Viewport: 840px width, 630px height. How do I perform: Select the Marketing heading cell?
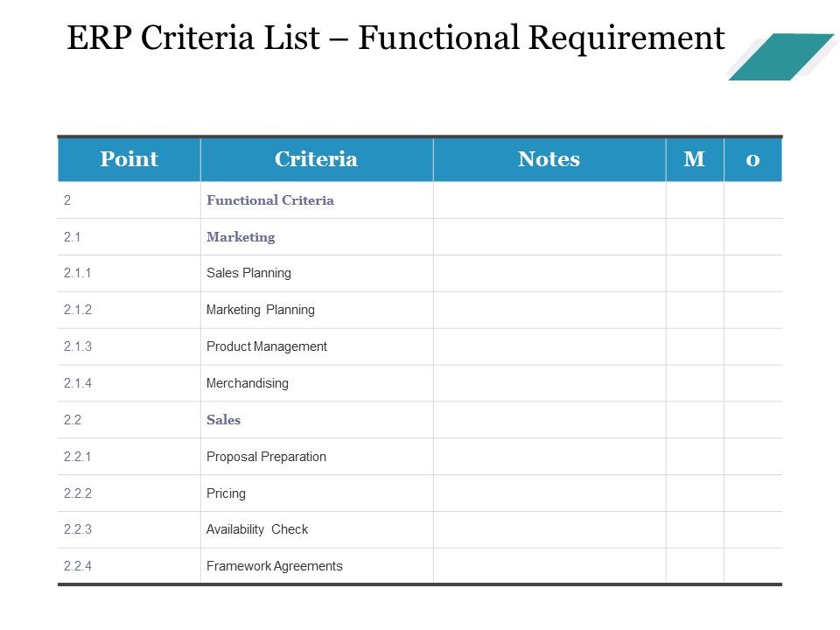(x=317, y=236)
